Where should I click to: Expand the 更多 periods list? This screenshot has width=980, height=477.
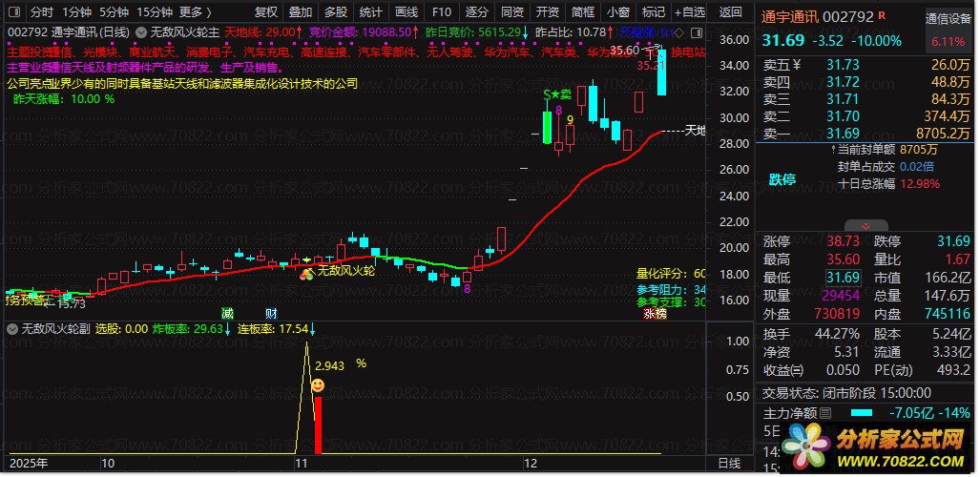[x=196, y=11]
